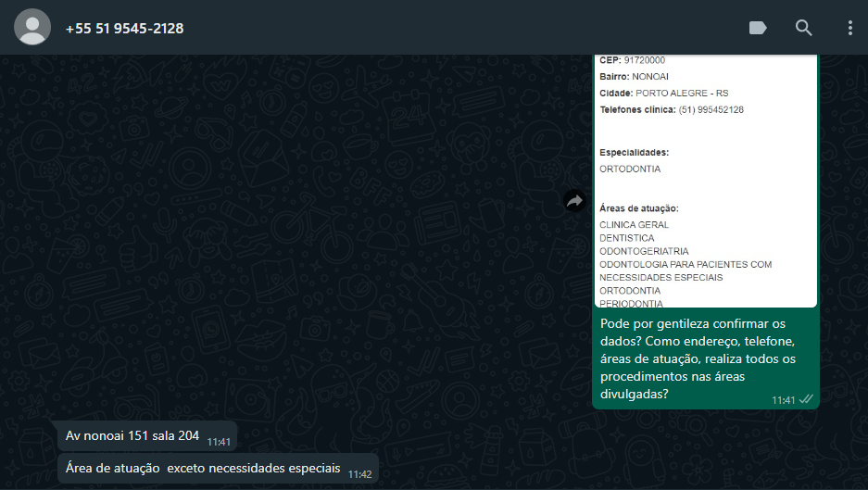Click 'Bairro: NONOAI' line in the image
The height and width of the screenshot is (490, 868).
pyautogui.click(x=634, y=76)
